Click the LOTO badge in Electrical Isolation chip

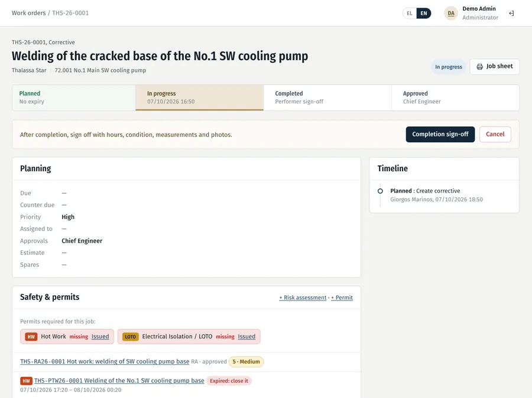coord(130,337)
